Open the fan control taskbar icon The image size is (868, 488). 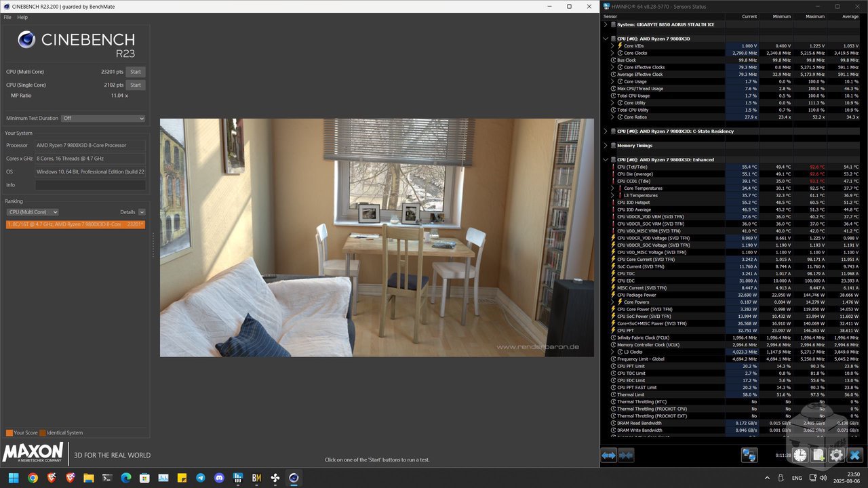point(275,478)
